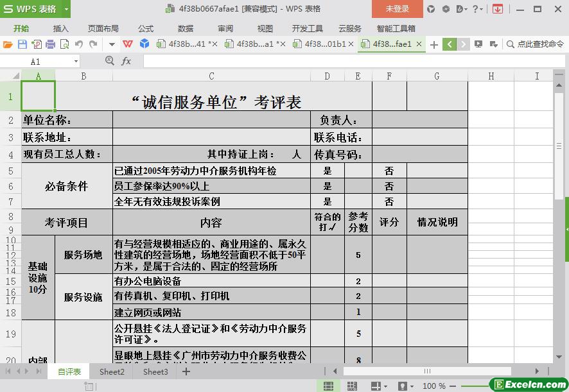
Task: Switch to the Sheet2 worksheet tab
Action: click(112, 371)
